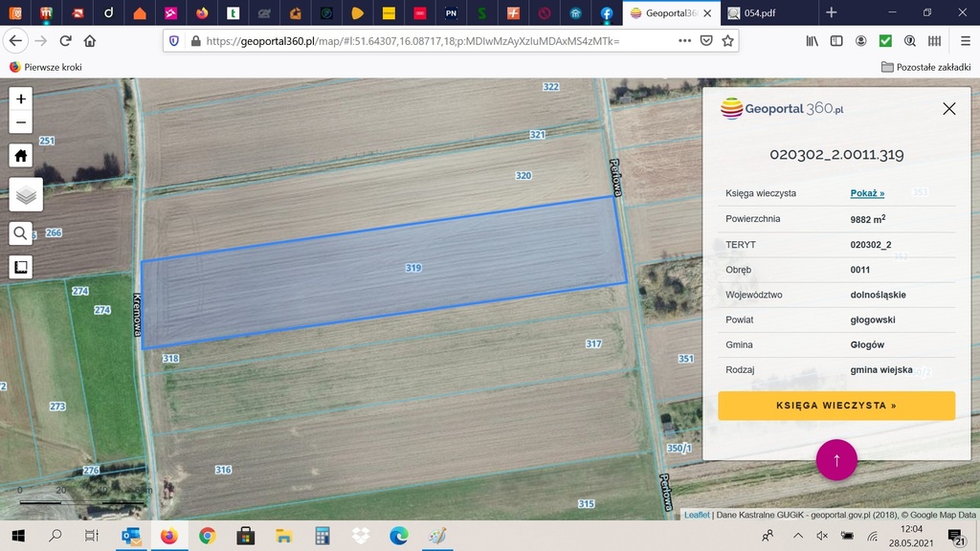Close the Geoportal360 parcel info panel
This screenshot has width=980, height=551.
click(948, 109)
